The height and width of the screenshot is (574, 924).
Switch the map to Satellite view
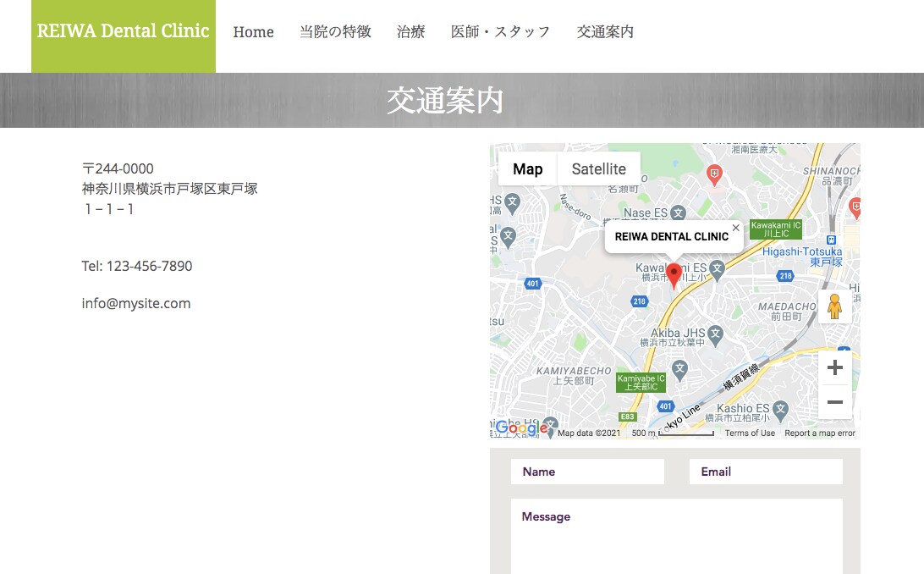coord(599,169)
